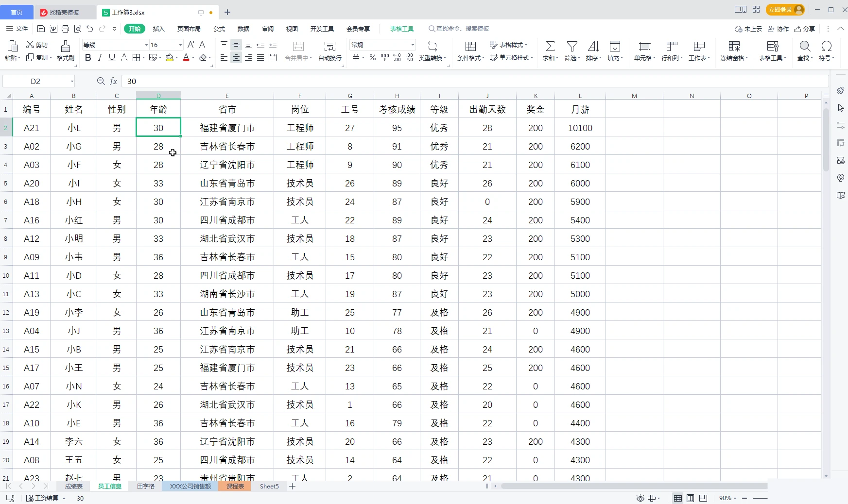The image size is (848, 504).
Task: Click the Symbol omega icon
Action: coord(826,46)
